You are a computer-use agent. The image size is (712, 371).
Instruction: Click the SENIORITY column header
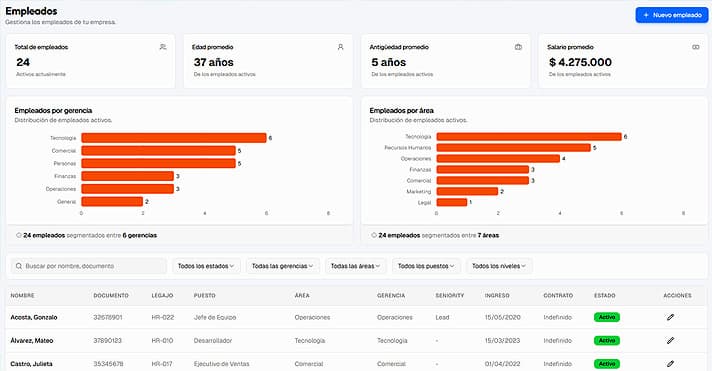(x=450, y=296)
